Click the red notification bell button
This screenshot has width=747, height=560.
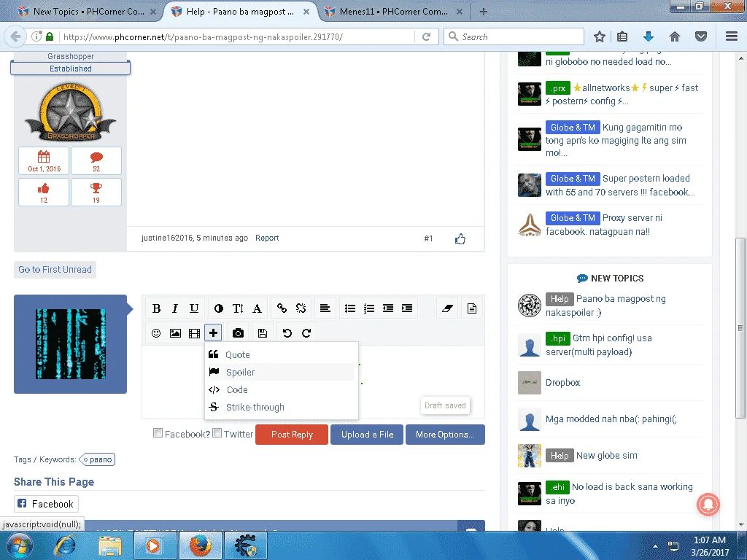coord(708,505)
